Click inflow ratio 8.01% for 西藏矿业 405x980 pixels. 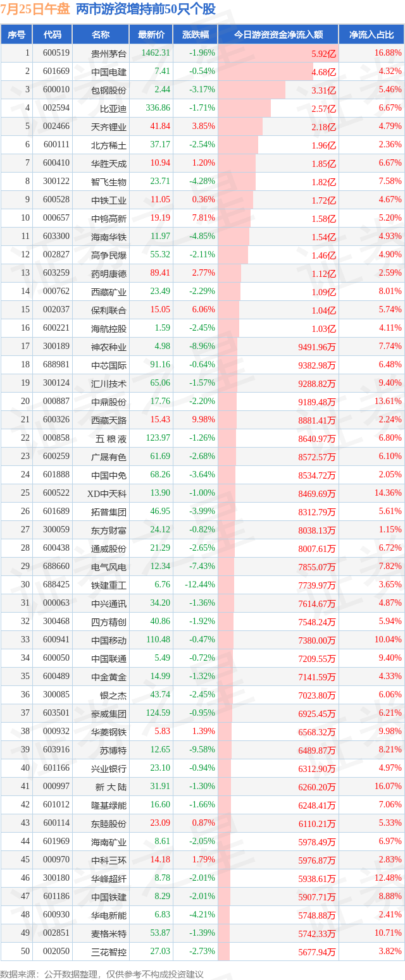click(390, 291)
